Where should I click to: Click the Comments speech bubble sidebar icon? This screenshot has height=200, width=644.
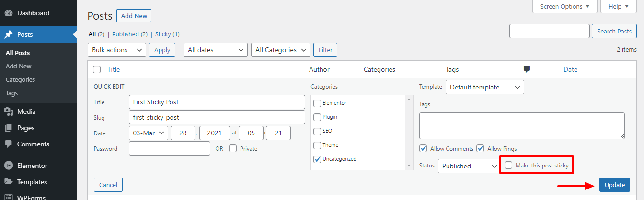9,144
